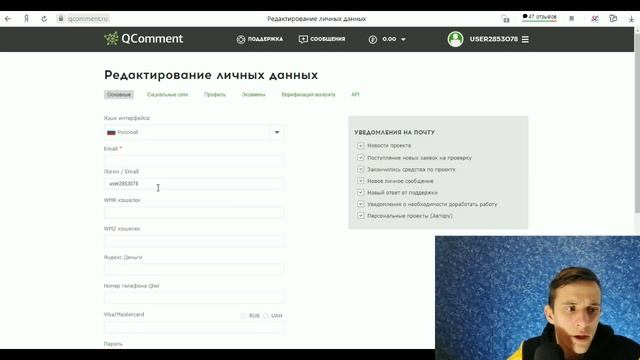This screenshot has width=640, height=360.
Task: Open the ПОДДЕРЖКА link
Action: coord(265,39)
